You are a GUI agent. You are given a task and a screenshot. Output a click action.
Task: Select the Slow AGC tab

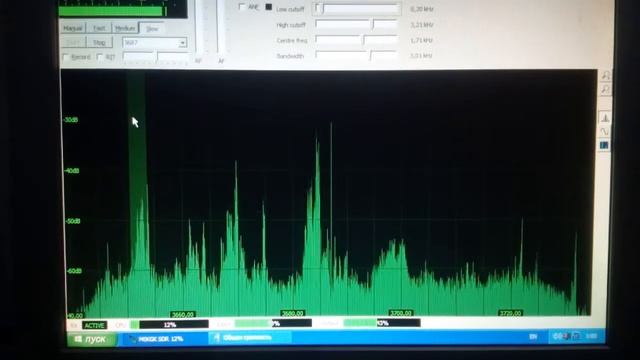tap(151, 28)
